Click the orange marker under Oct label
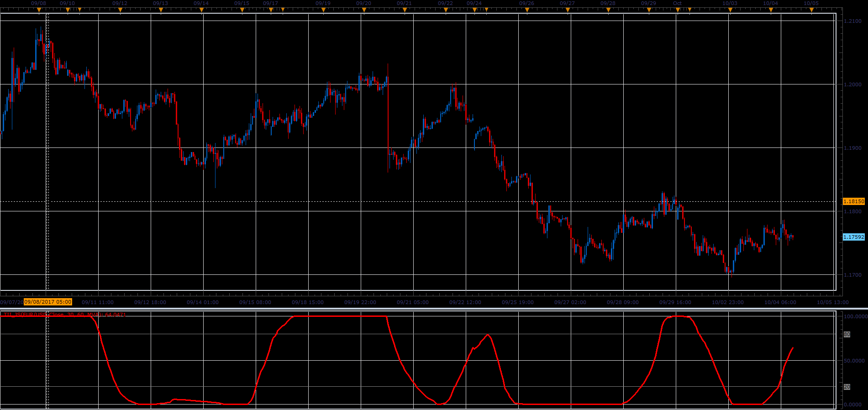 (678, 10)
